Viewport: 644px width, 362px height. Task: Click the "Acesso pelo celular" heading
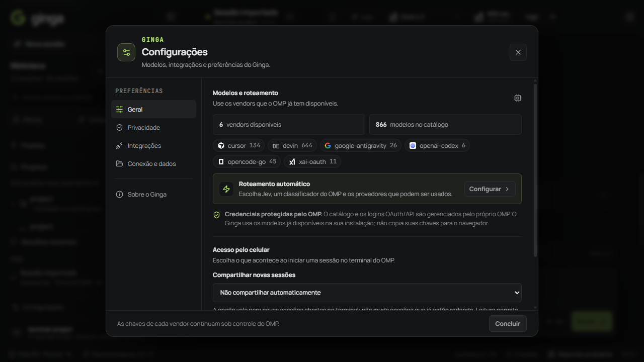(x=241, y=250)
